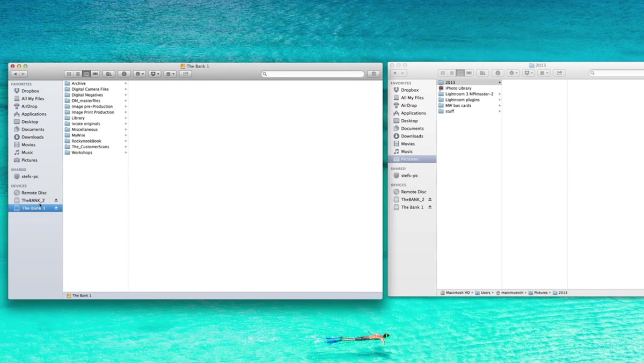Select The_CustomerScans folder

tap(90, 147)
